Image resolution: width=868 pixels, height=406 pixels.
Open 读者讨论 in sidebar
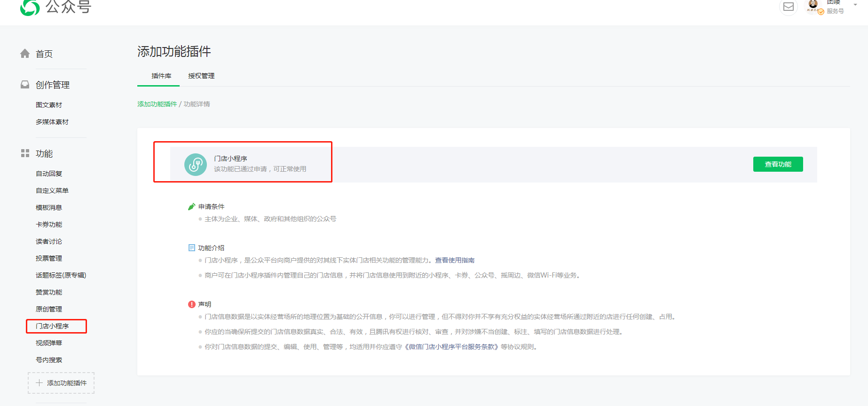49,241
